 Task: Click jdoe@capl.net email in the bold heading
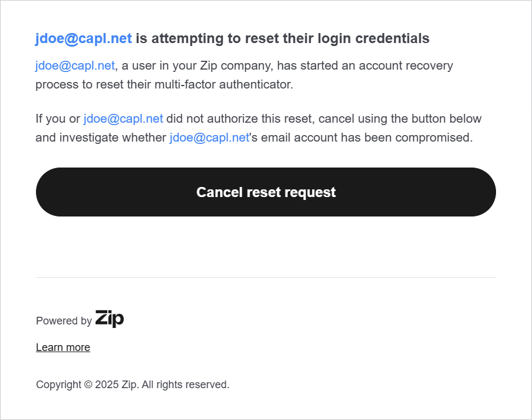[83, 39]
